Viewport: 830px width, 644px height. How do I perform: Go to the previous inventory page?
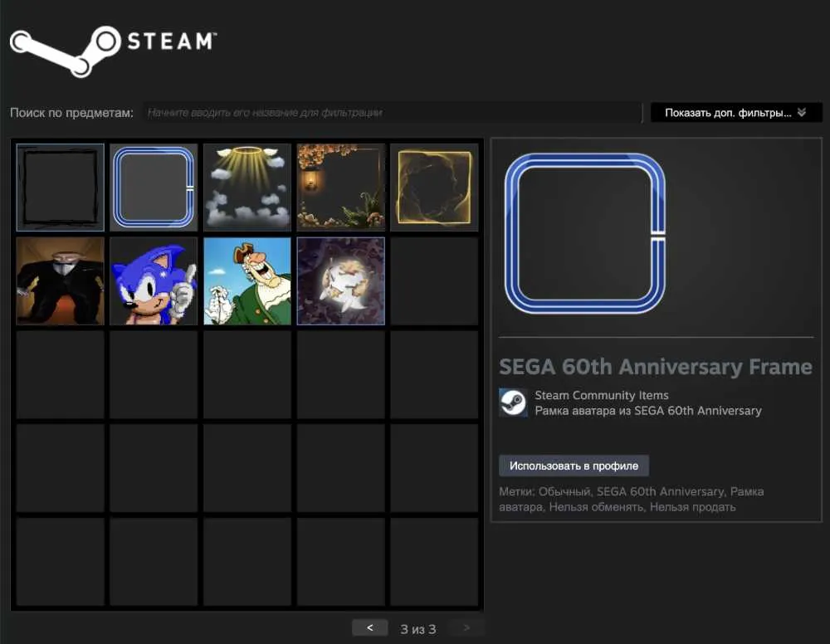tap(370, 628)
